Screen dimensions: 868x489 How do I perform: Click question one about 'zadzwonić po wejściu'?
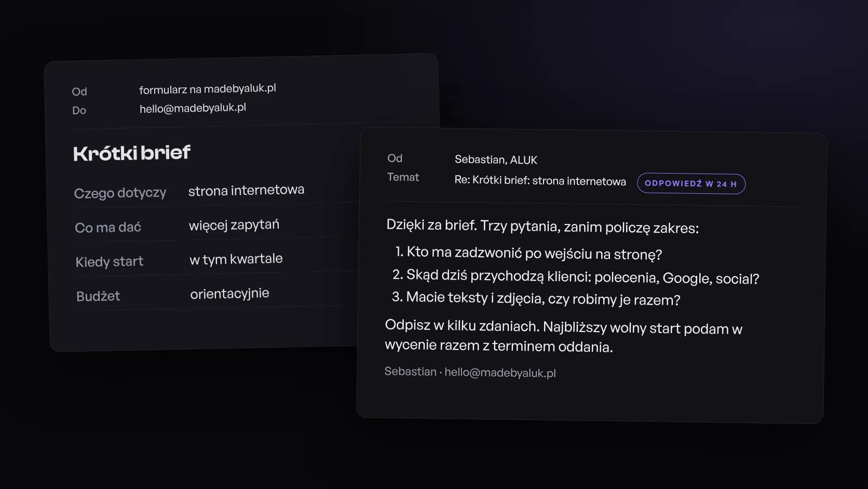coord(528,253)
